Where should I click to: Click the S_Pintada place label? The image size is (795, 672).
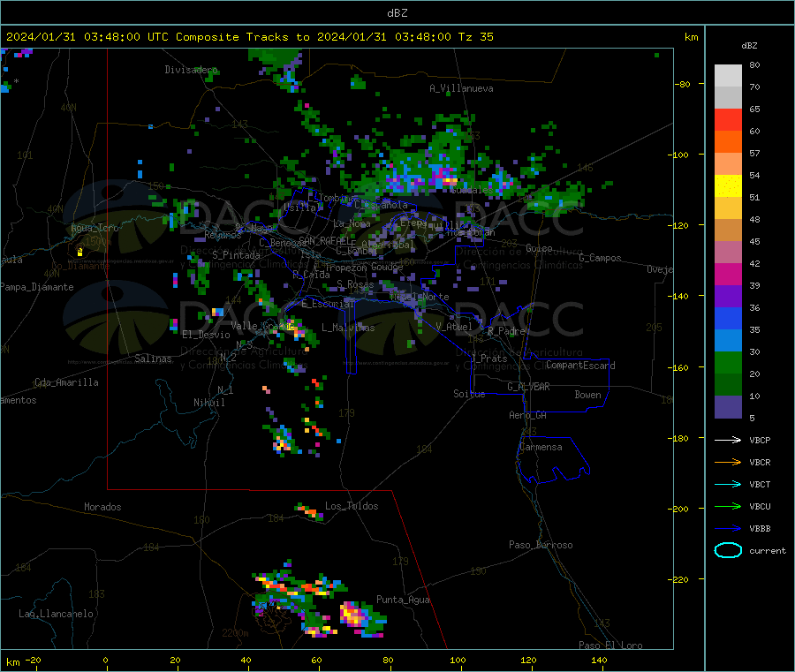pos(236,255)
